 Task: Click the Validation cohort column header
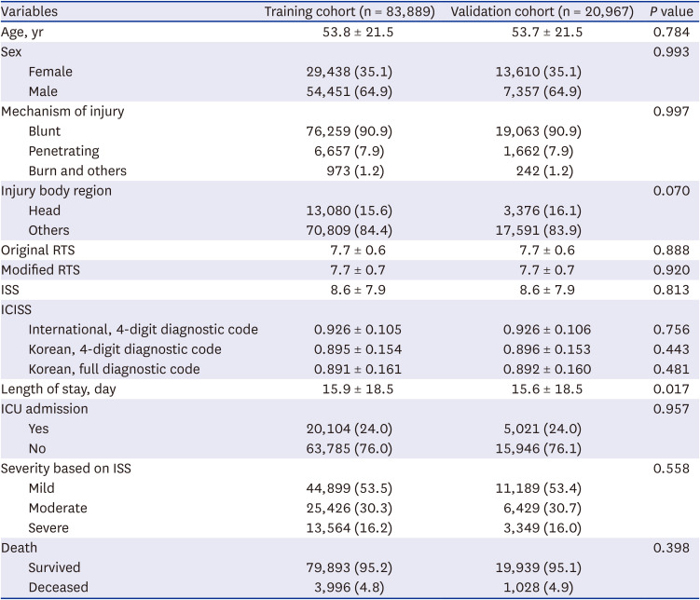pyautogui.click(x=542, y=12)
